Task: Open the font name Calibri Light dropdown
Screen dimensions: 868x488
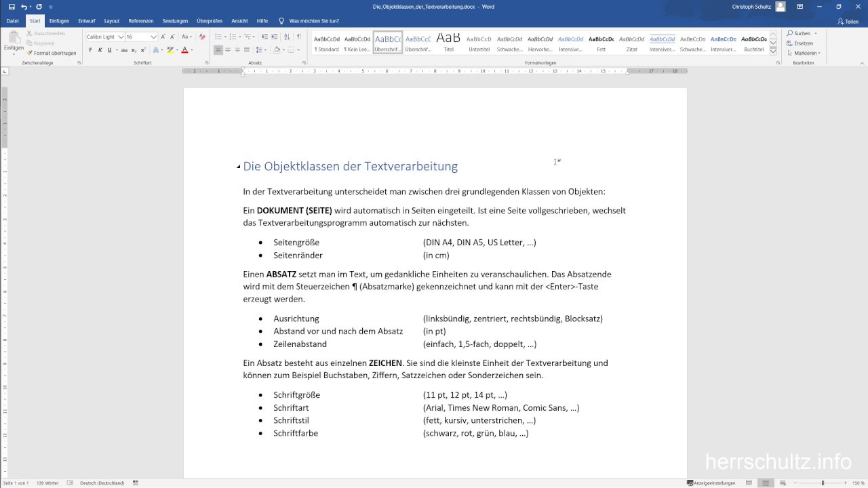Action: pyautogui.click(x=121, y=37)
